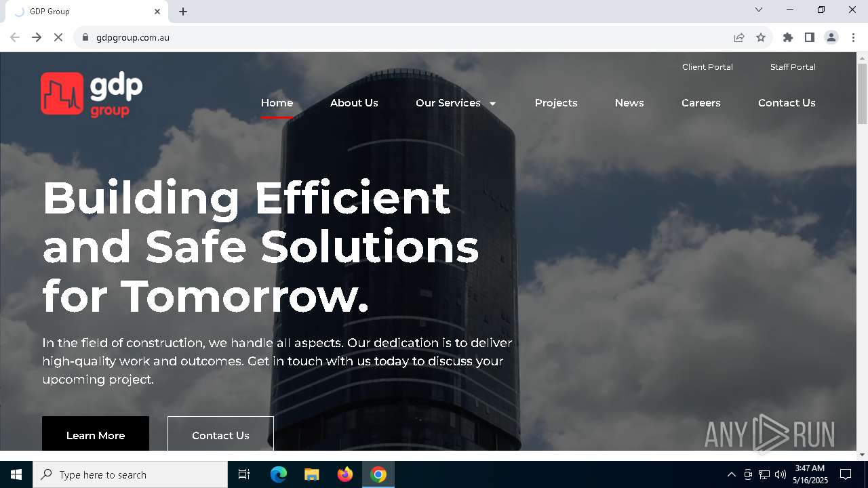Bookmark this tab with the star icon
This screenshot has width=868, height=488.
point(761,37)
